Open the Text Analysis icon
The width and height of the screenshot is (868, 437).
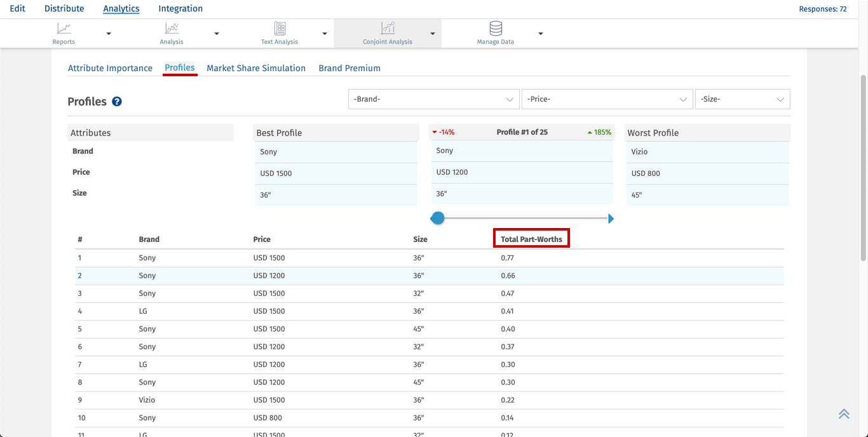pos(280,29)
